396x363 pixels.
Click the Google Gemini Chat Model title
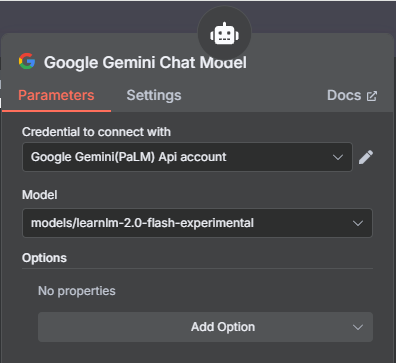click(145, 62)
